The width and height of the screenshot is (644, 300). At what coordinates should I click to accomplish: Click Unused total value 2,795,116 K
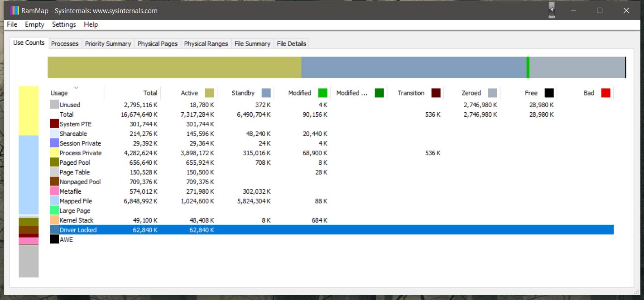pos(141,105)
